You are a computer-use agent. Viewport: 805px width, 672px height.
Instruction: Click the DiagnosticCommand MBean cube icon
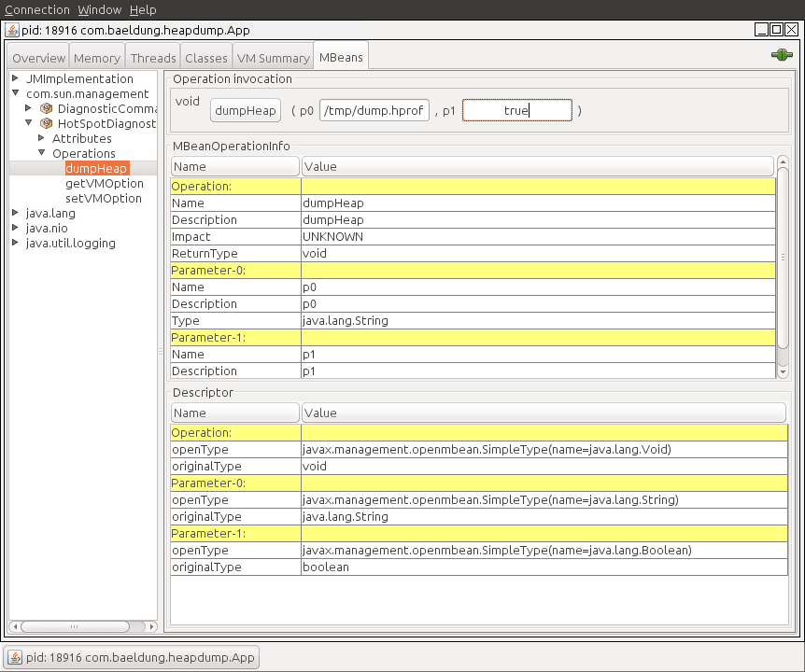point(45,108)
